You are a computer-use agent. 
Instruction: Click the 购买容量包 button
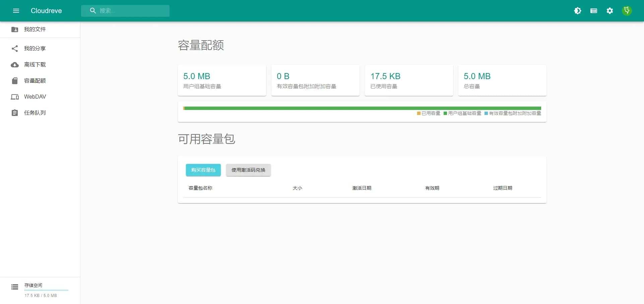[x=203, y=170]
